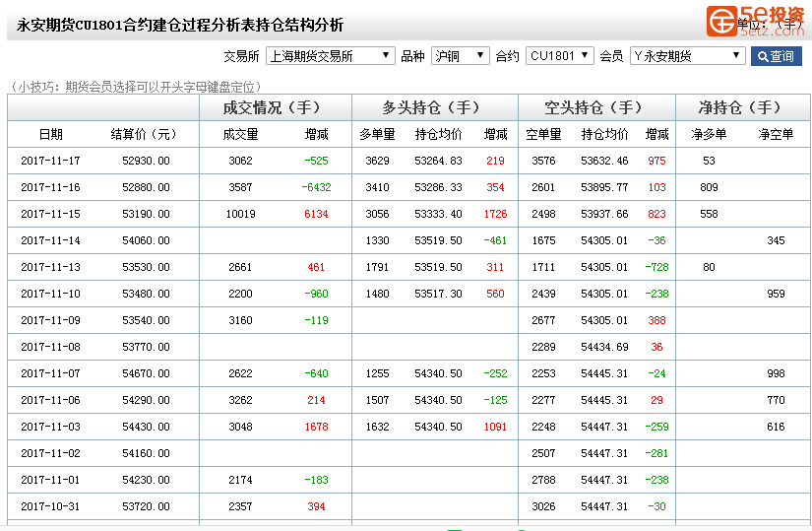This screenshot has height=531, width=812.
Task: Select the date 2017-11-03 cell
Action: tap(51, 427)
